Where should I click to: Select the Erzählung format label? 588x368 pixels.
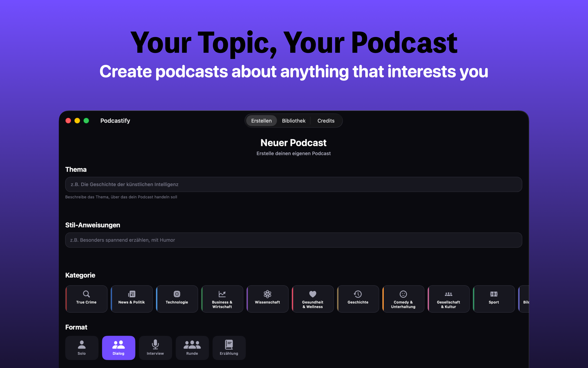pos(229,353)
